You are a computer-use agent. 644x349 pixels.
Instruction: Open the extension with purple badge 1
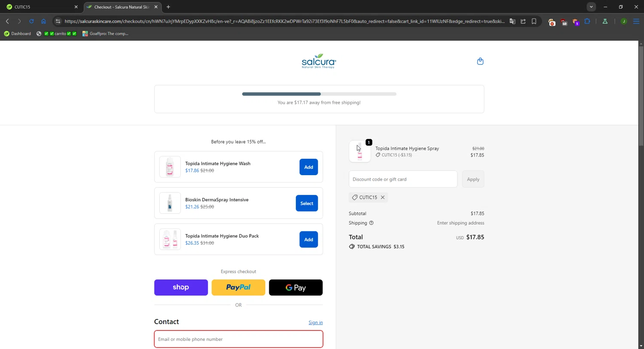[576, 21]
